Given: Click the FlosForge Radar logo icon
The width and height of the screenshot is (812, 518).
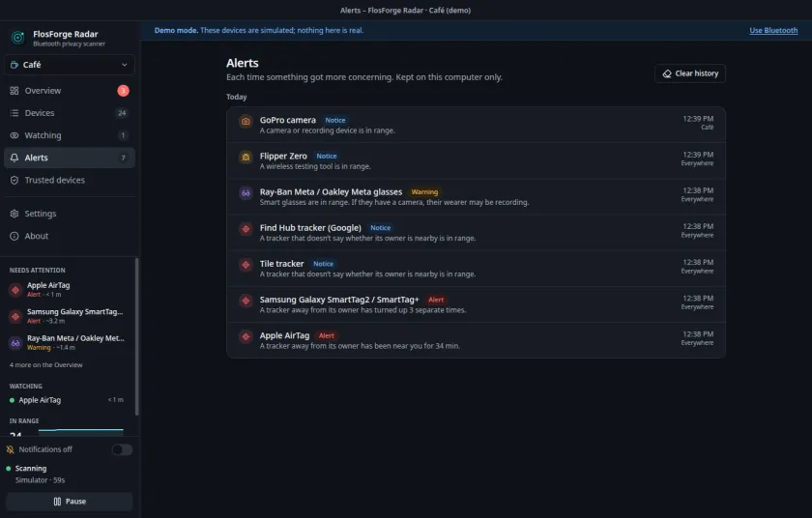Looking at the screenshot, I should tap(18, 38).
